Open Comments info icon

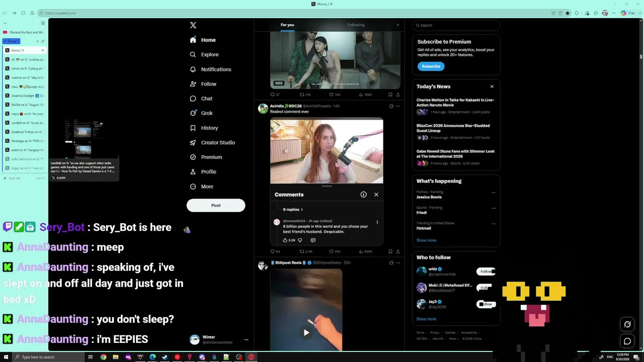363,195
